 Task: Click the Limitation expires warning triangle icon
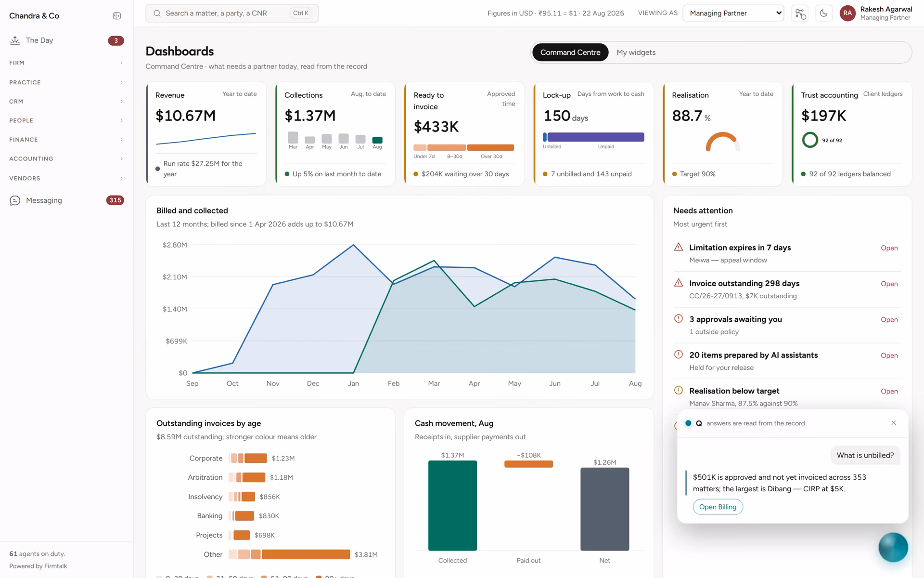point(679,247)
